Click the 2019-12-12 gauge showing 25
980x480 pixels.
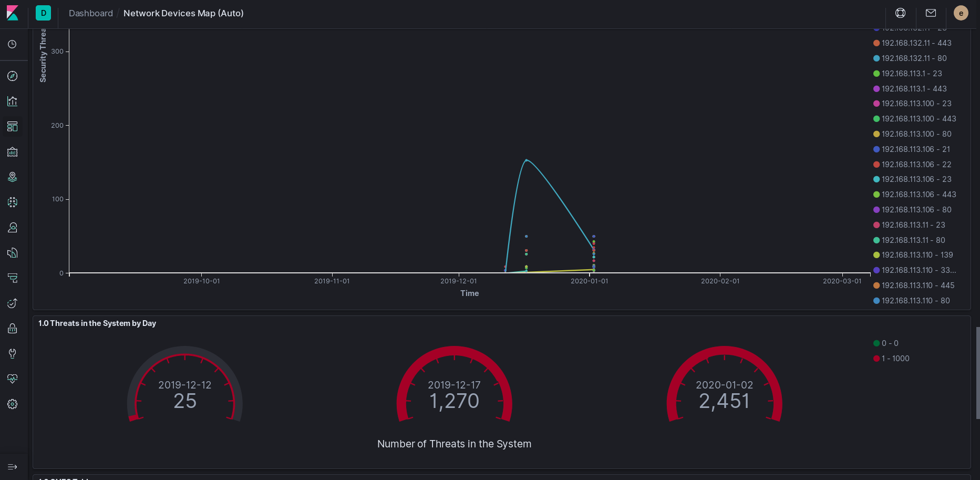[185, 385]
